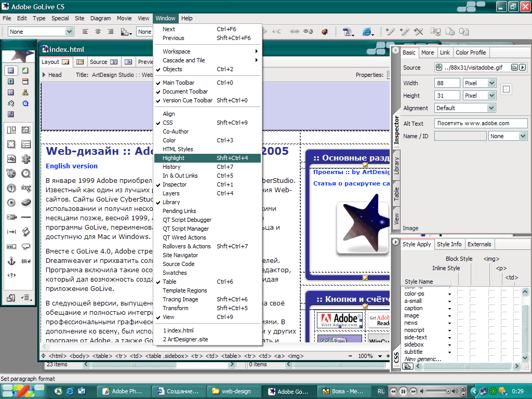
Task: Pick the Anchor object icon
Action: point(11,261)
